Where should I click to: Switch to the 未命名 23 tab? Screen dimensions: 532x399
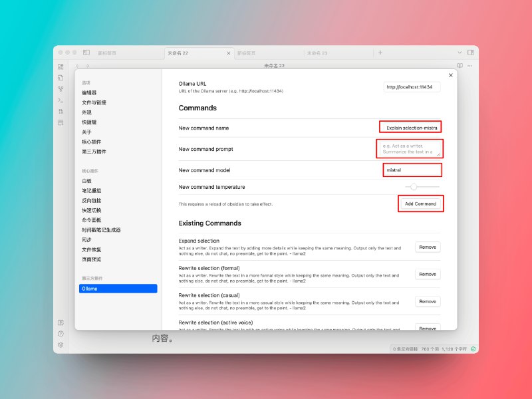(317, 53)
